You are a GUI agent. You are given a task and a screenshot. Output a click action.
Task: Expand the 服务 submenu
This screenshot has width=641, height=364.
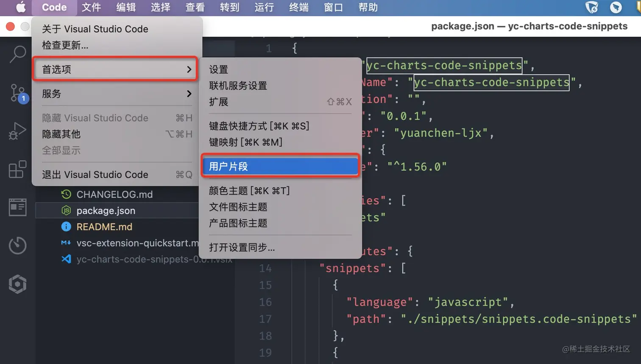[117, 94]
